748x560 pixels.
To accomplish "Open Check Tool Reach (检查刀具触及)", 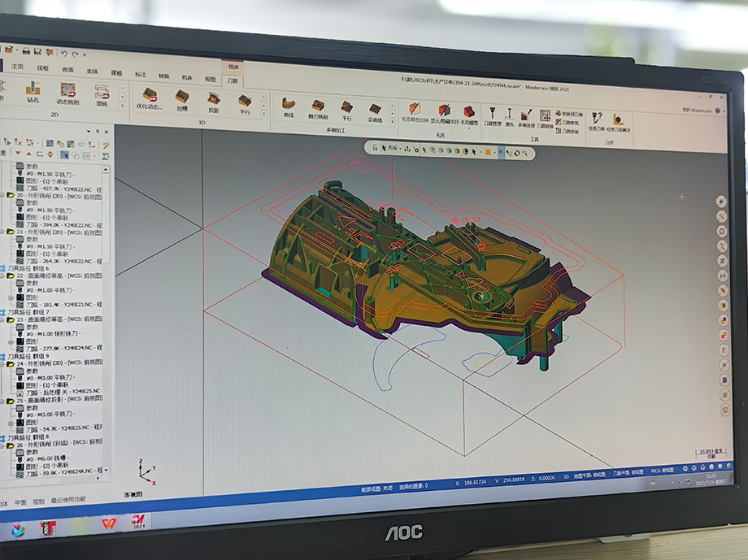I will click(x=619, y=123).
